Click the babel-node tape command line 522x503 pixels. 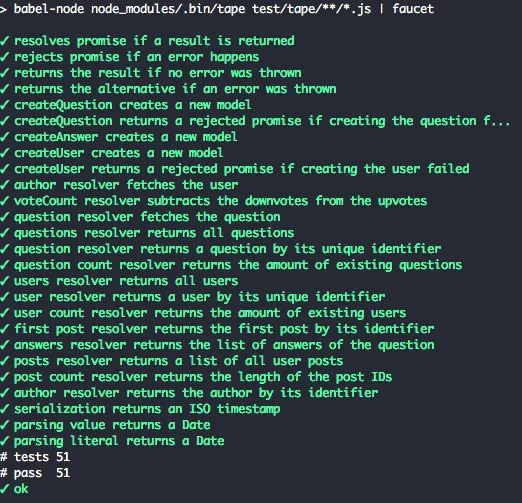217,9
